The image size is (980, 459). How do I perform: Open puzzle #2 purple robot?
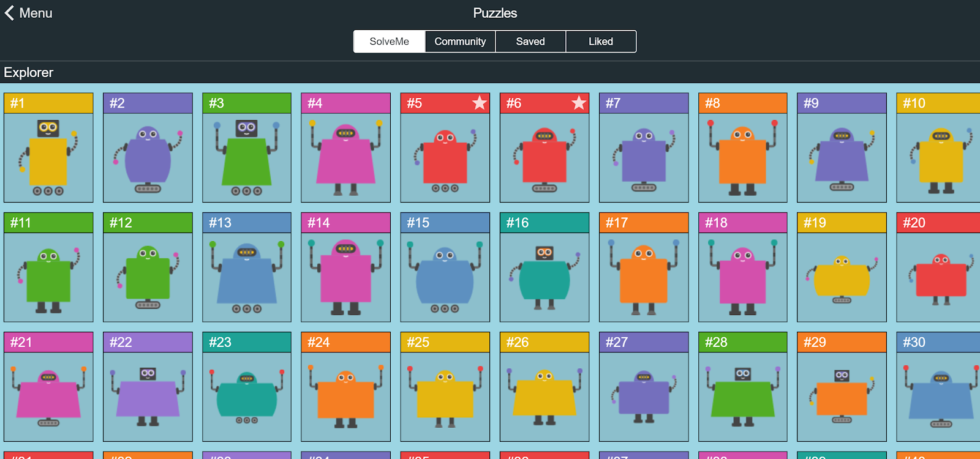148,147
